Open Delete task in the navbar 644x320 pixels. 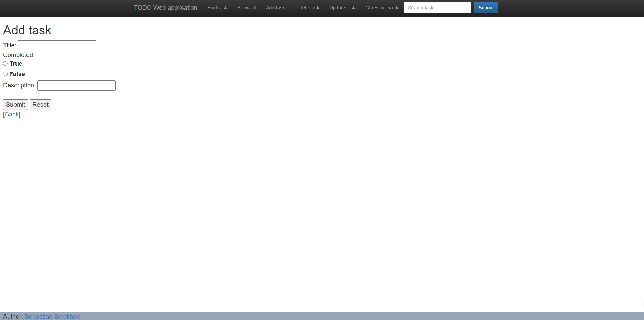point(307,8)
